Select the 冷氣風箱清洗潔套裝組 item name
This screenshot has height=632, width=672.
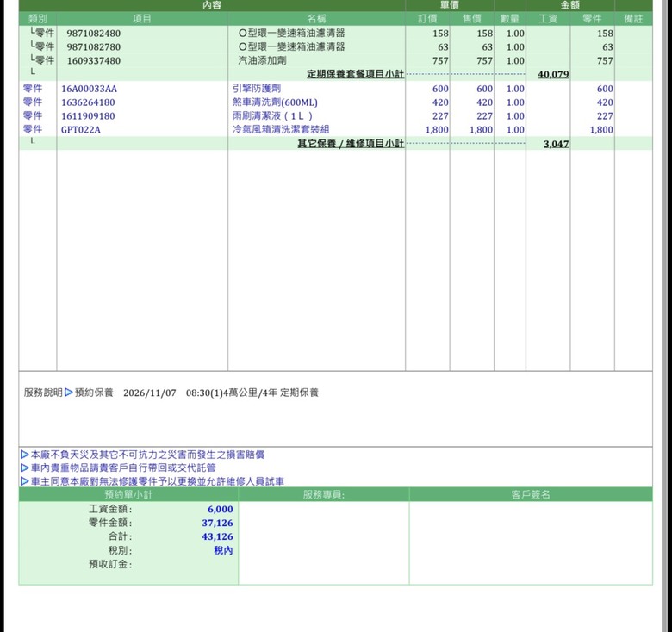(281, 129)
